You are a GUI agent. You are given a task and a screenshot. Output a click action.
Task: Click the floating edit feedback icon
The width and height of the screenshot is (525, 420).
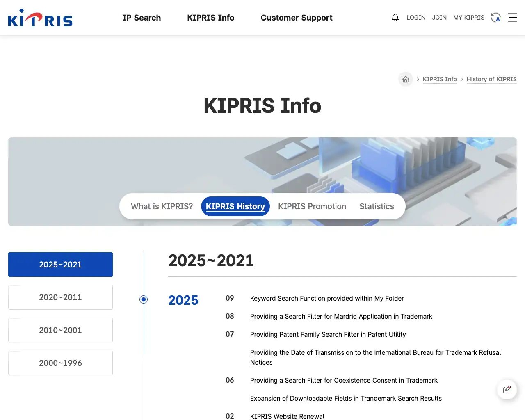coord(507,390)
